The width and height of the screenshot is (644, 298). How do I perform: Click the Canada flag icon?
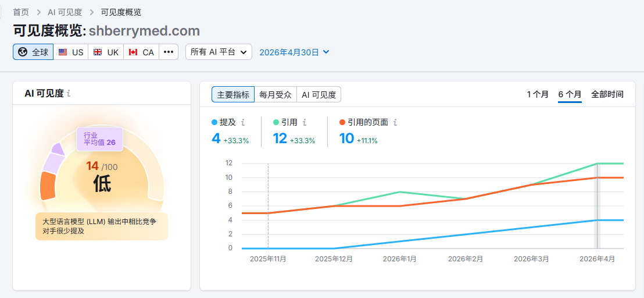(x=133, y=52)
